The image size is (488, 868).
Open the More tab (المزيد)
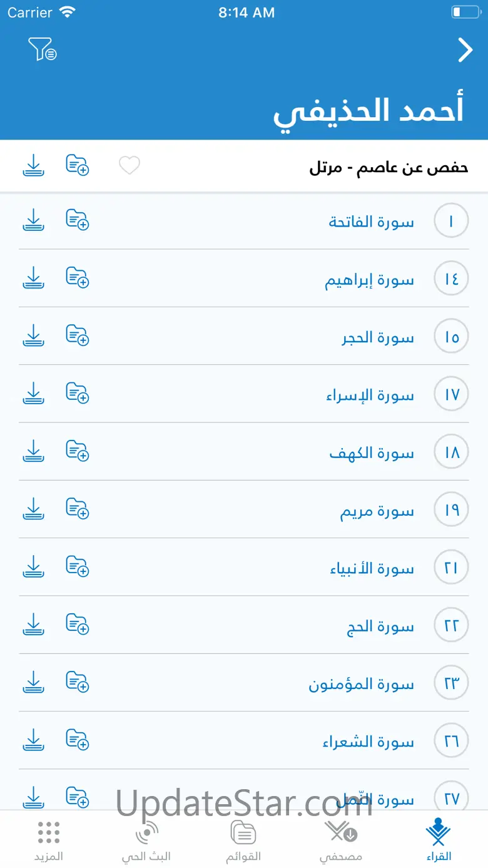[49, 840]
